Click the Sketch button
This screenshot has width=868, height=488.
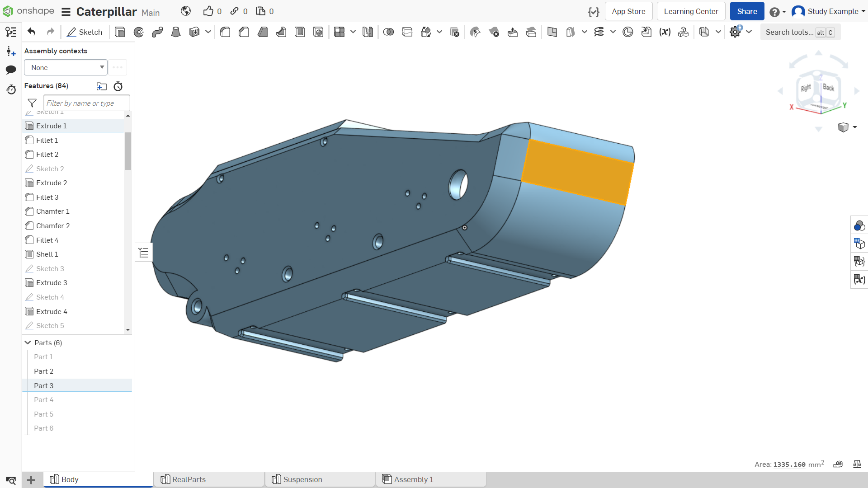[x=85, y=32]
